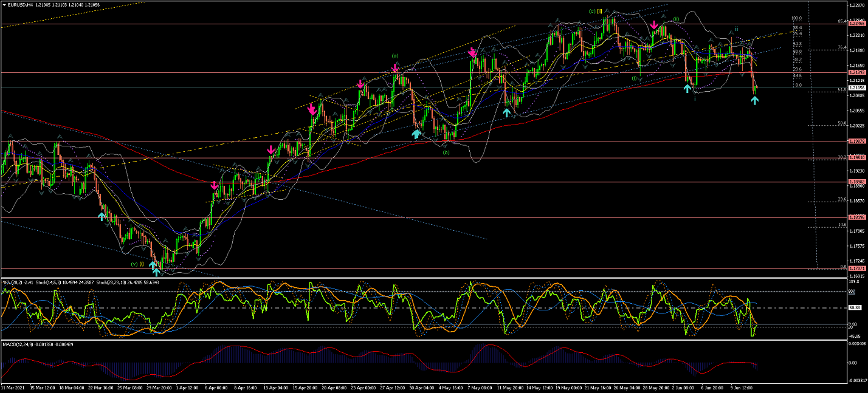Click the 1.19510 price level tag
Image resolution: width=868 pixels, height=393 pixels.
click(x=856, y=158)
